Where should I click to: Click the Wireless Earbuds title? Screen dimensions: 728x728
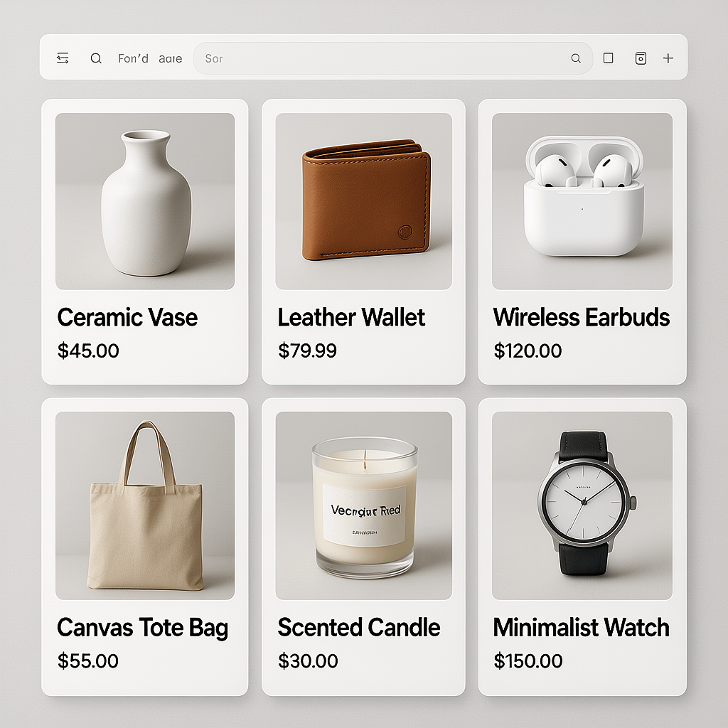pos(582,318)
